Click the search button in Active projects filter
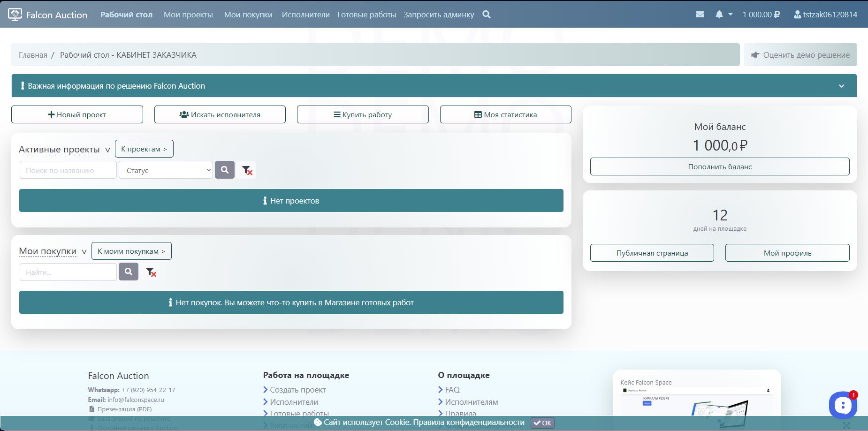The image size is (868, 431). click(225, 170)
